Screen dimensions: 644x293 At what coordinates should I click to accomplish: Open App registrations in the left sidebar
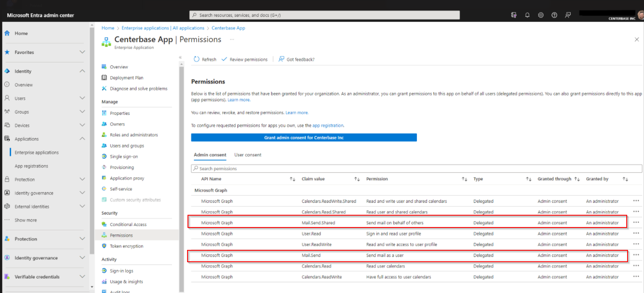coord(31,166)
